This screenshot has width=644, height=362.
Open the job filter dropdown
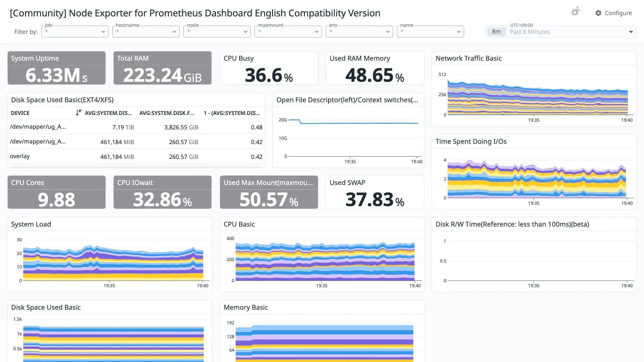point(75,32)
